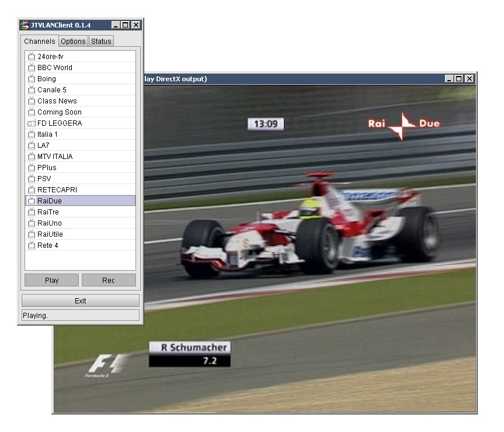Click the TV icon beside MTV ITALIA

point(31,156)
